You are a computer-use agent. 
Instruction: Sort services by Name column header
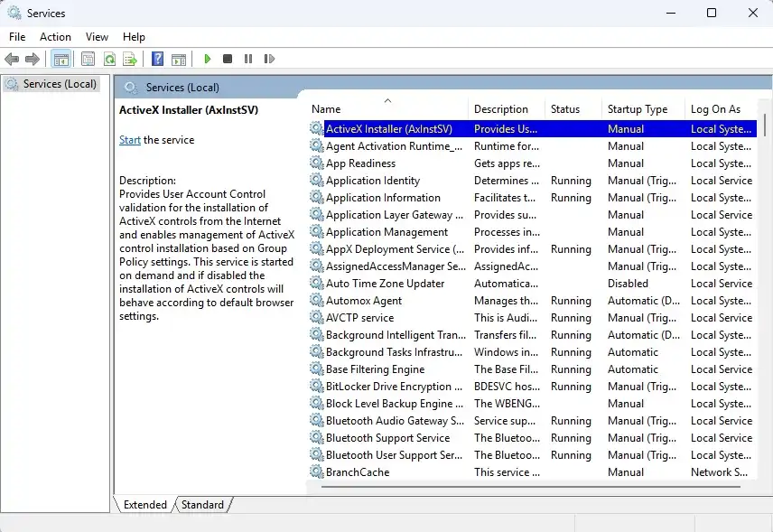[326, 109]
